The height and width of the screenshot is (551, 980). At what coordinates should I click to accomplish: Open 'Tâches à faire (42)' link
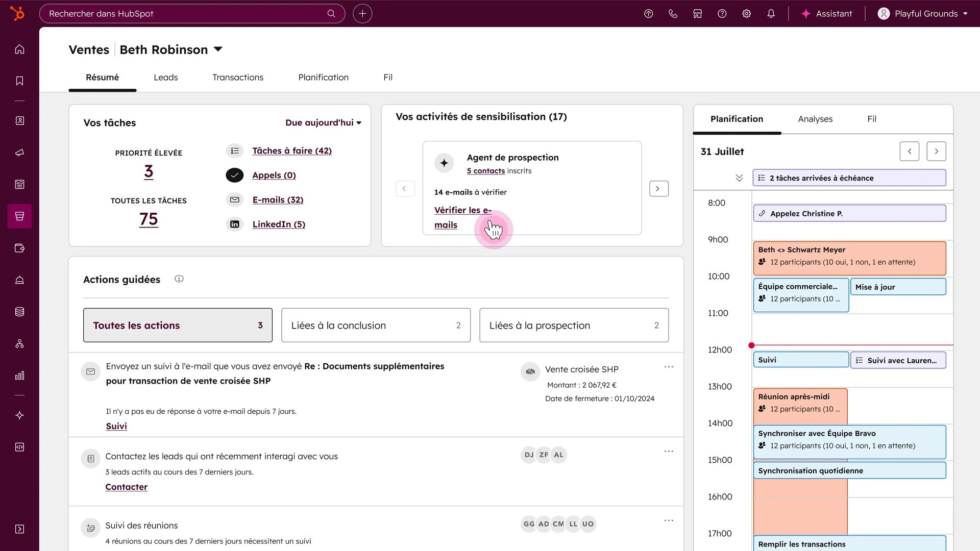tap(291, 151)
